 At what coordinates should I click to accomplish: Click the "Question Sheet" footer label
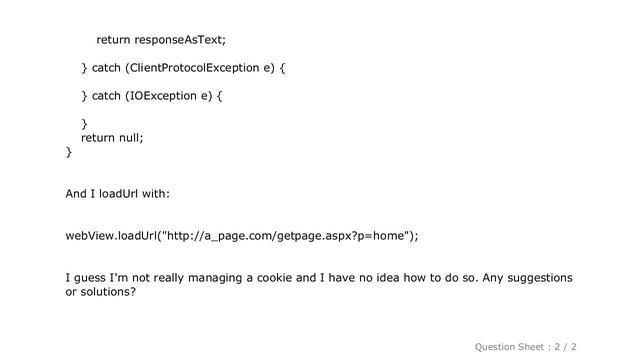coord(509,347)
